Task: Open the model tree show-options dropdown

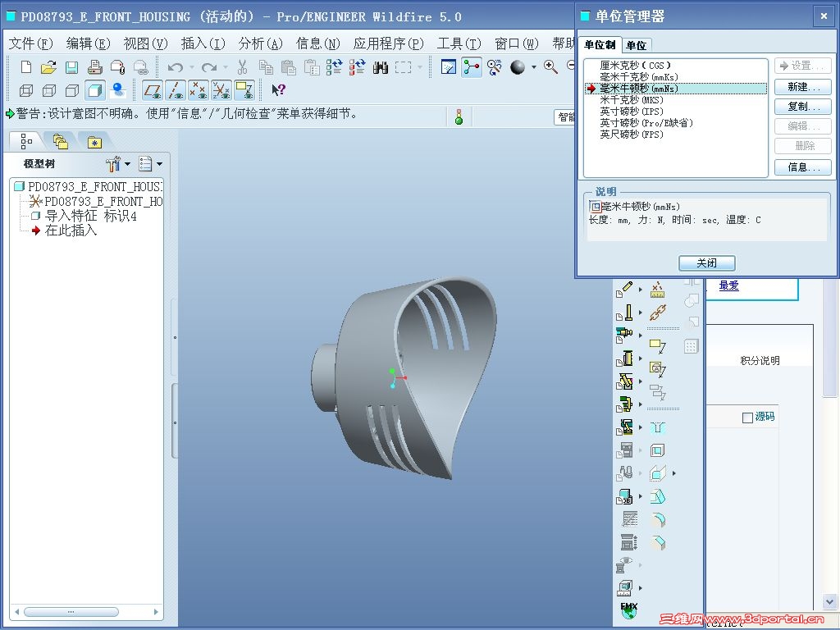Action: [x=160, y=163]
